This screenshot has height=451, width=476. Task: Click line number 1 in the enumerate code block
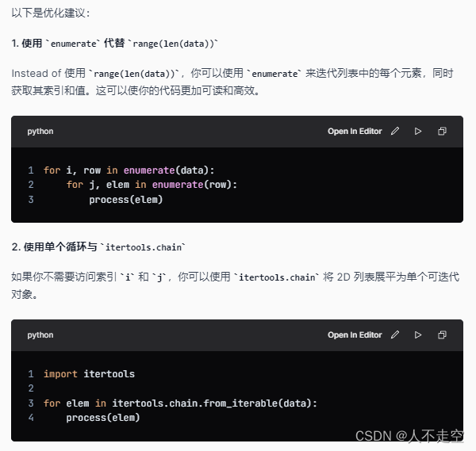click(31, 170)
